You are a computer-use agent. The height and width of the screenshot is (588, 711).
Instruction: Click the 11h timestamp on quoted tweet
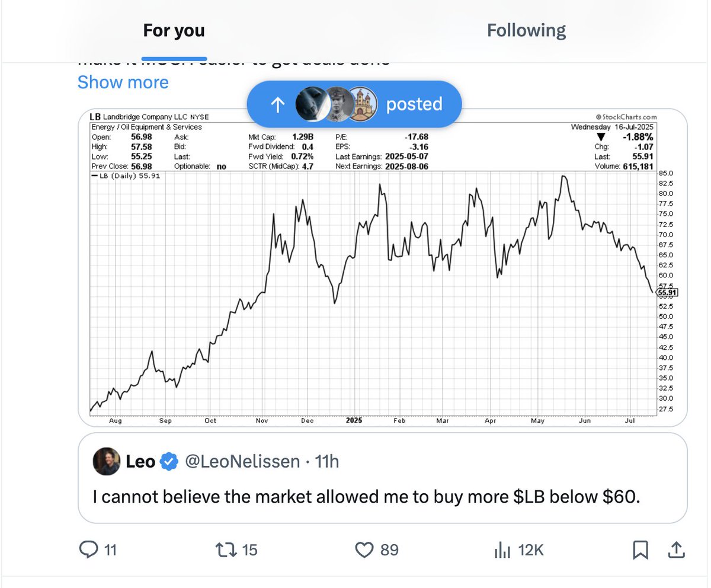point(326,461)
